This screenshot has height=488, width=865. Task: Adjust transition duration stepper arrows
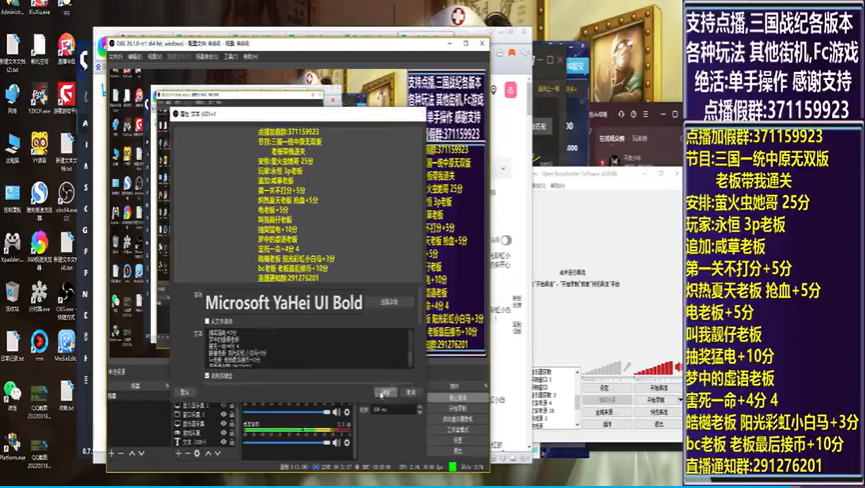pos(420,409)
